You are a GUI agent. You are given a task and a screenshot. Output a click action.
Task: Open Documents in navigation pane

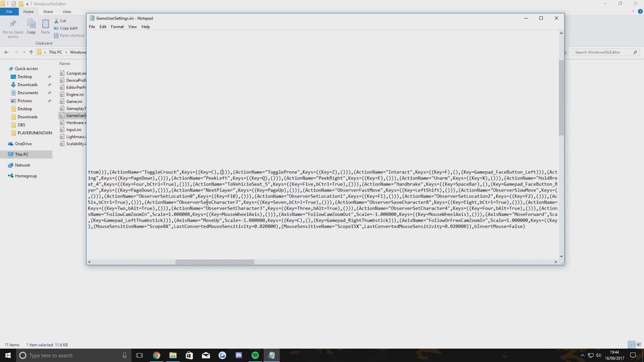[x=28, y=93]
